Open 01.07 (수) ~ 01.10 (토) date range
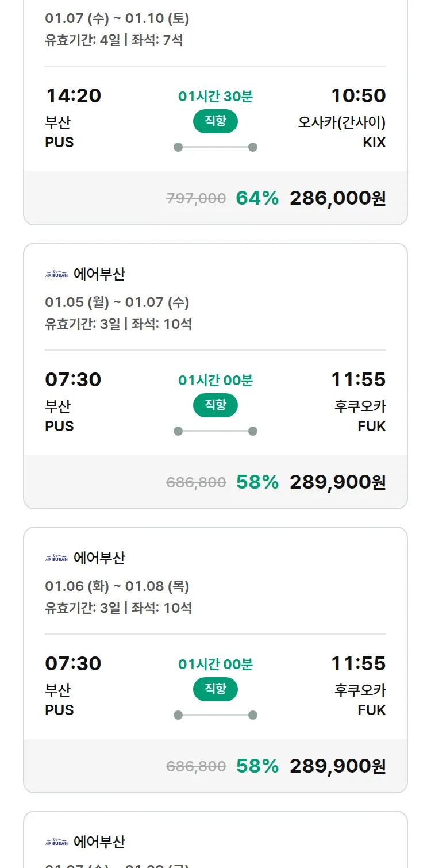This screenshot has width=431, height=868. [117, 18]
